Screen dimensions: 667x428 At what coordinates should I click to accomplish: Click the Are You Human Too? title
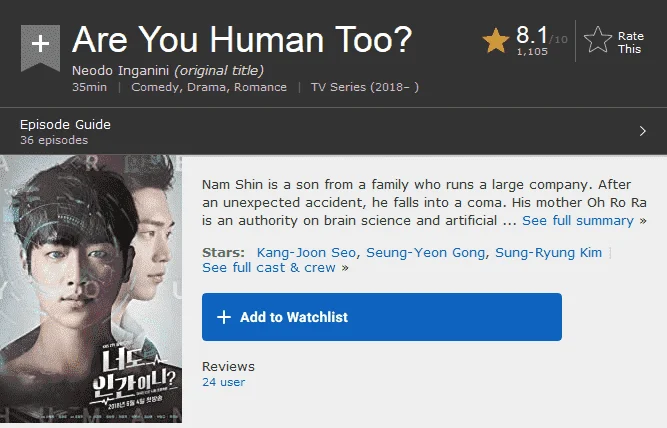click(242, 40)
